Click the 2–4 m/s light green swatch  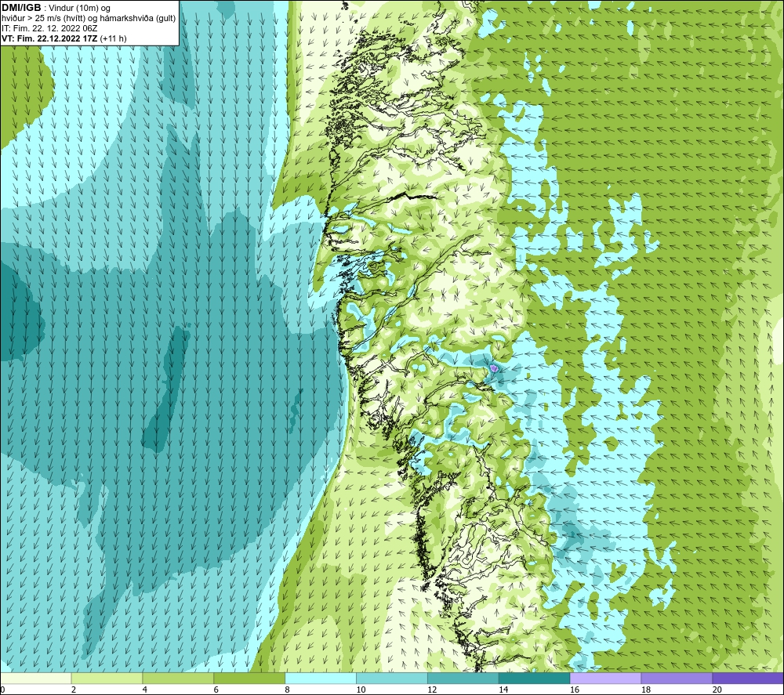point(107,678)
